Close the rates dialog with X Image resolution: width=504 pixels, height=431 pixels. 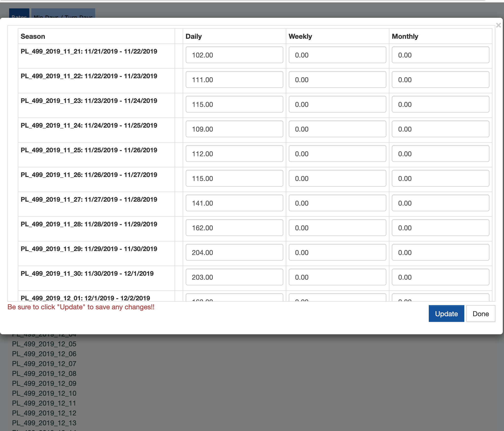tap(498, 25)
